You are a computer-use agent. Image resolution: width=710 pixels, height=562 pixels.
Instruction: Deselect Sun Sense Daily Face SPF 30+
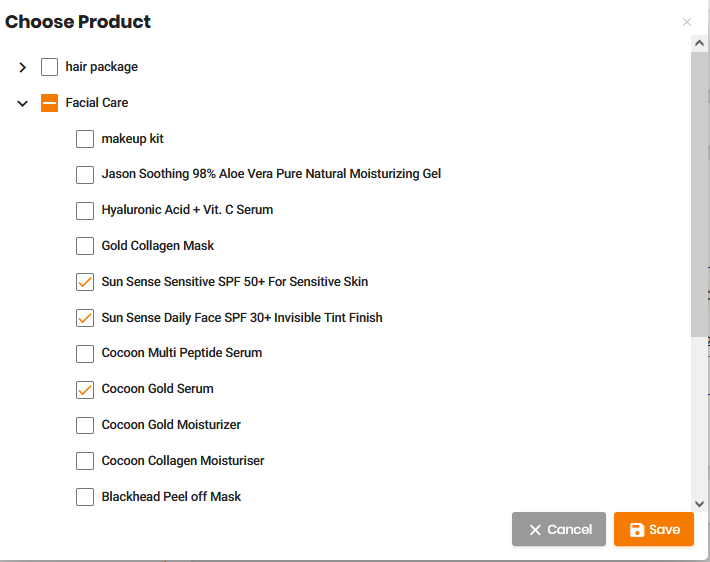(x=85, y=318)
